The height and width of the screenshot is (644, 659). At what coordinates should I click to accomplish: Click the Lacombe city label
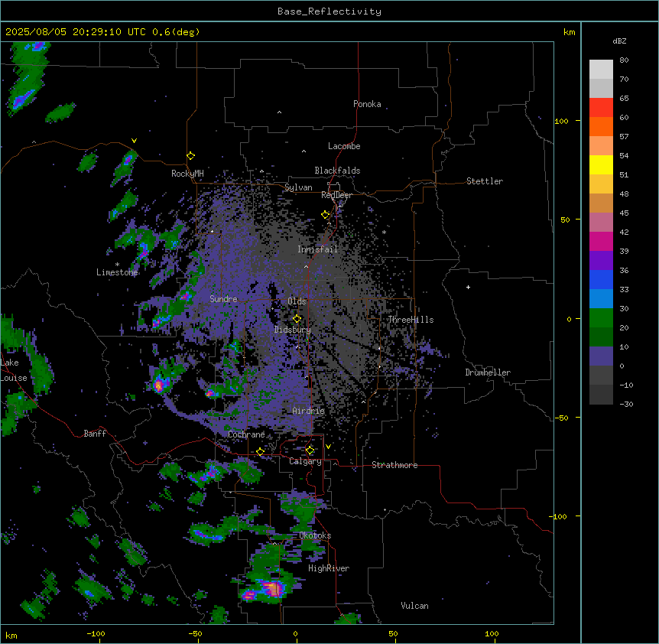[344, 146]
